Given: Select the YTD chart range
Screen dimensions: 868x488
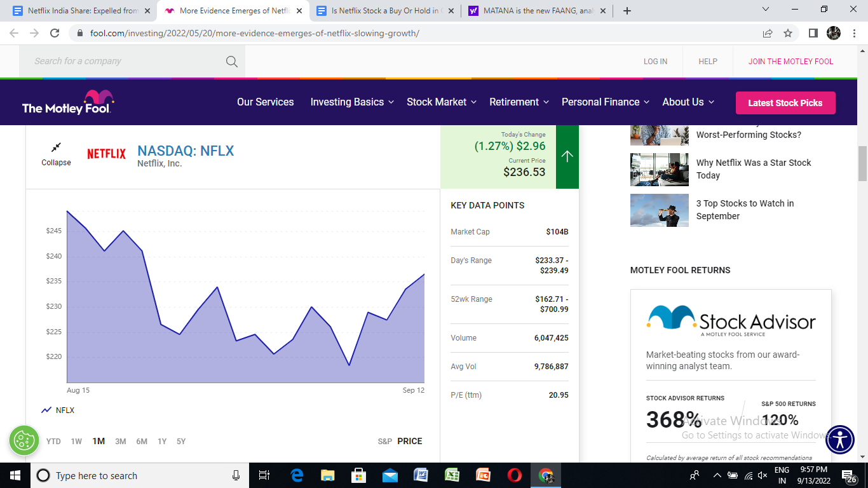Looking at the screenshot, I should click(x=53, y=442).
